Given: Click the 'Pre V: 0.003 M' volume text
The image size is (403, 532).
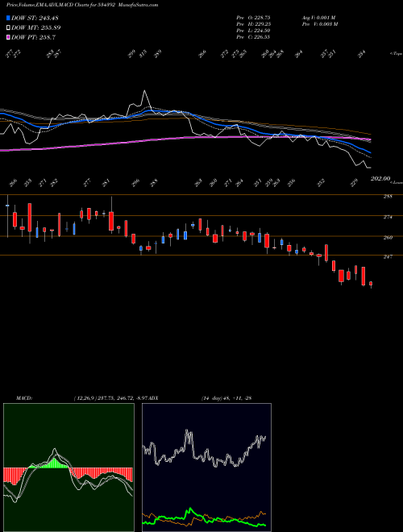Looking at the screenshot, I should coord(320,24).
